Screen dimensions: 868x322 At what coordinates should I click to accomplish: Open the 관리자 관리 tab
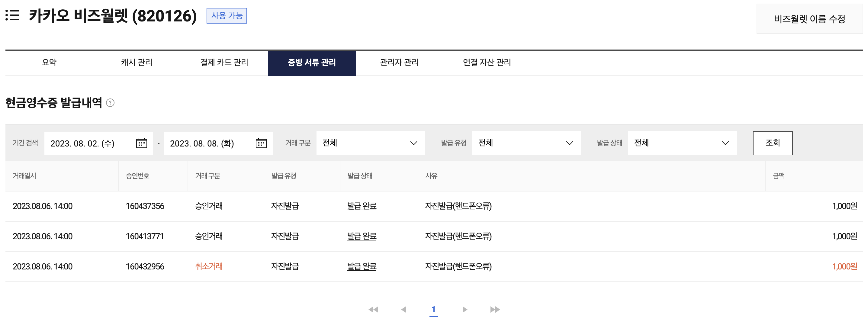pos(399,63)
